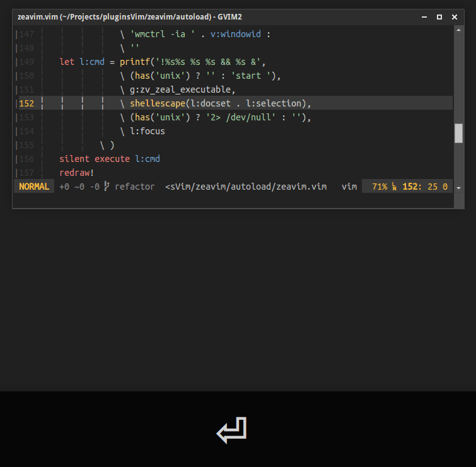Click l:focus on line 154
476x467 pixels.
148,131
